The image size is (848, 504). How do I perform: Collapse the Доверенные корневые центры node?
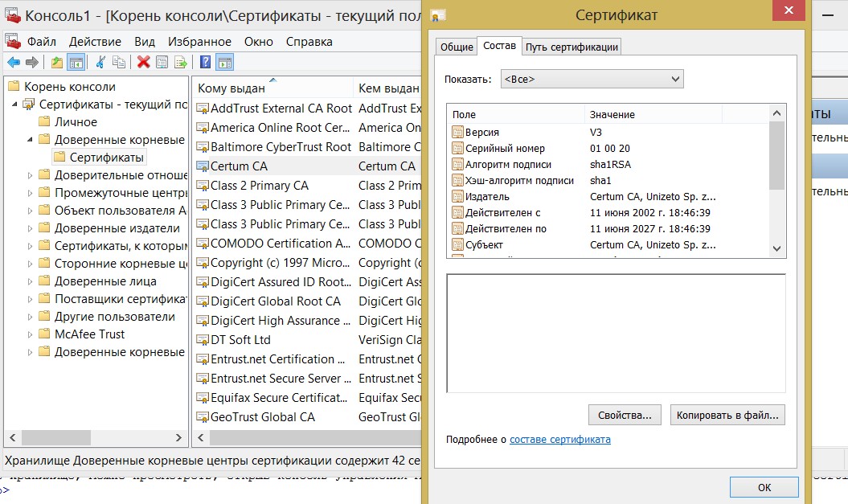click(30, 140)
